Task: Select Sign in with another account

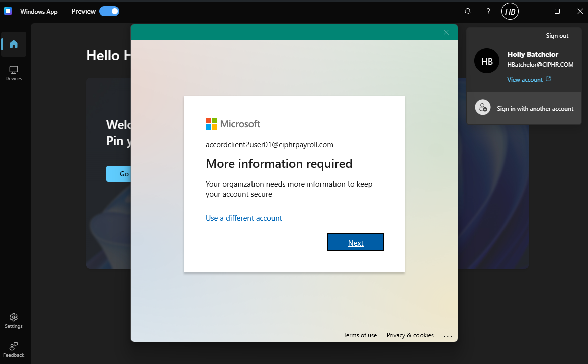Action: (x=524, y=108)
